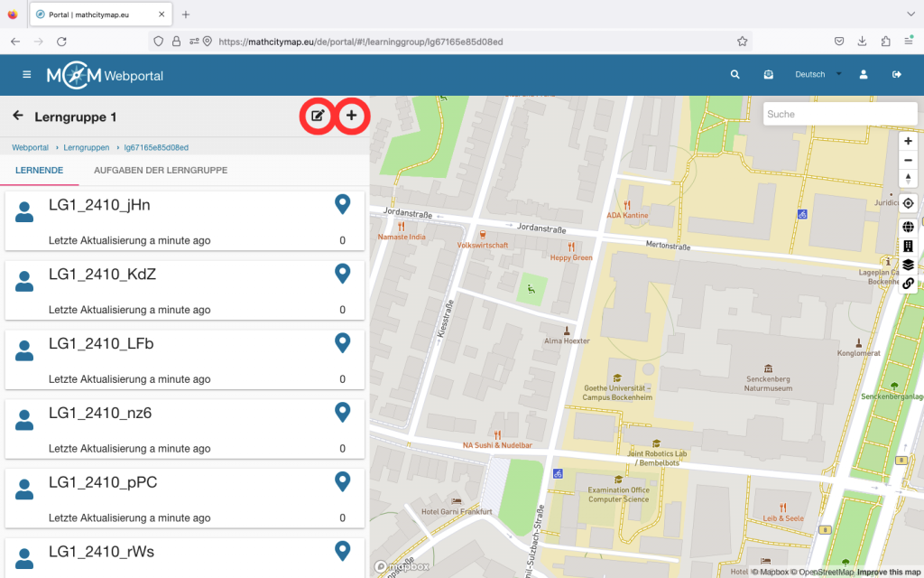Locate LG1_2410_nz6 using its map pin

pyautogui.click(x=342, y=413)
